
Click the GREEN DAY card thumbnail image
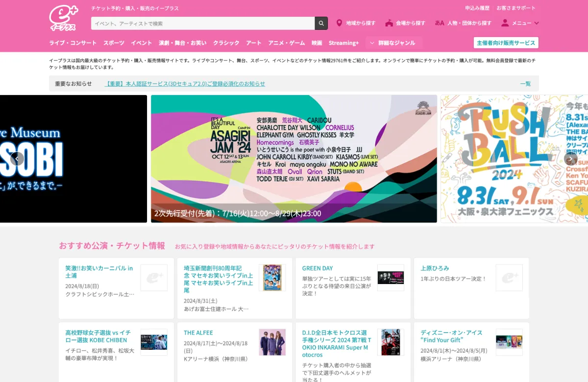coord(391,278)
